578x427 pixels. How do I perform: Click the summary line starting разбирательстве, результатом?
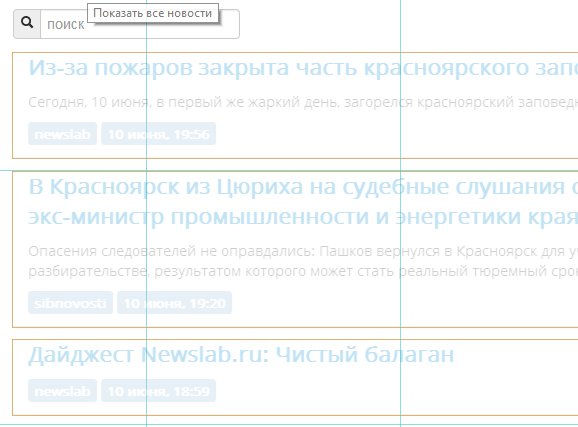(303, 271)
